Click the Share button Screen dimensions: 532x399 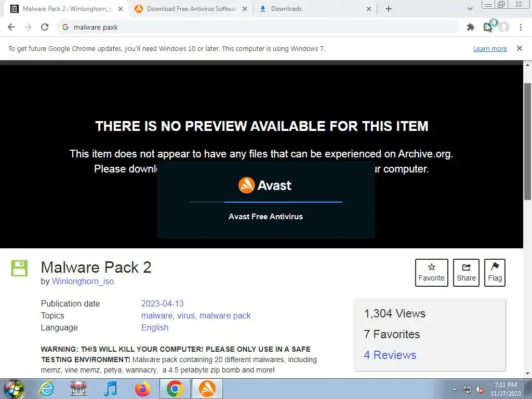[466, 272]
